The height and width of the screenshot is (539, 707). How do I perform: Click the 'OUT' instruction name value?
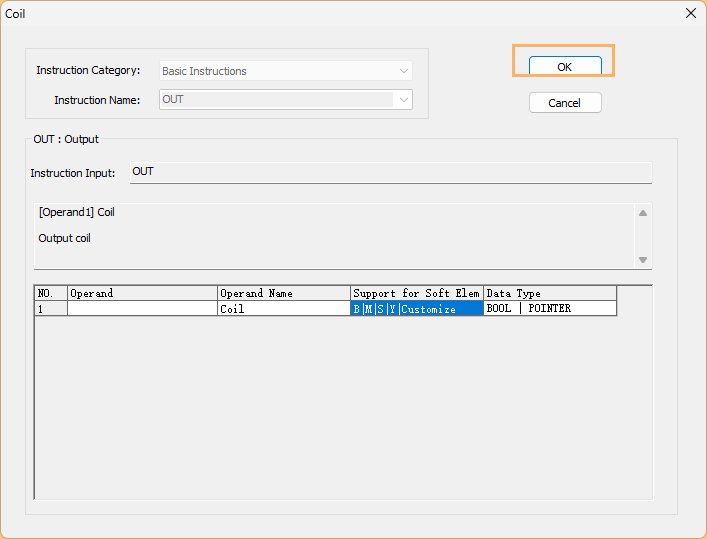pos(173,99)
